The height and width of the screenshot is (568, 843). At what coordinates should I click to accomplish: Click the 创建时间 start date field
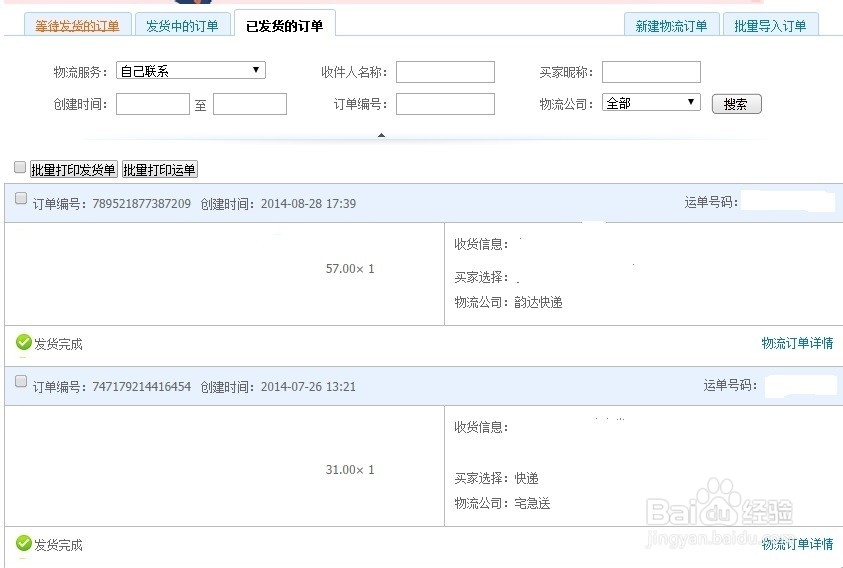(153, 104)
